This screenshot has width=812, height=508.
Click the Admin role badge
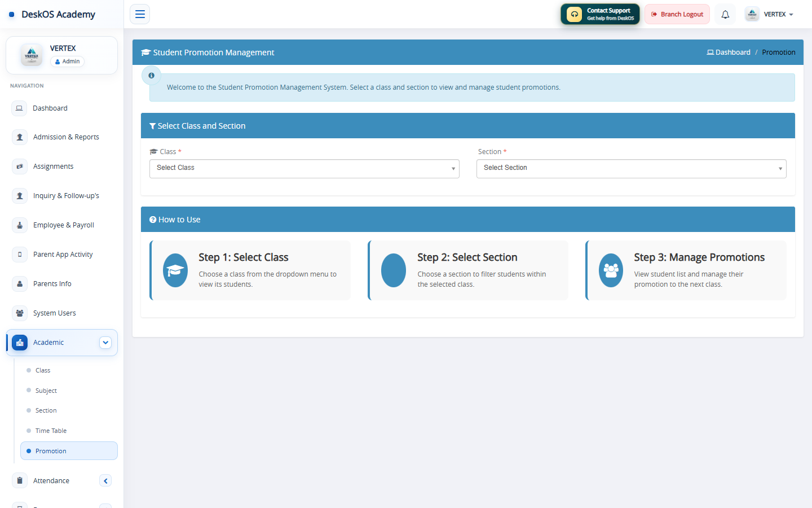pyautogui.click(x=67, y=62)
